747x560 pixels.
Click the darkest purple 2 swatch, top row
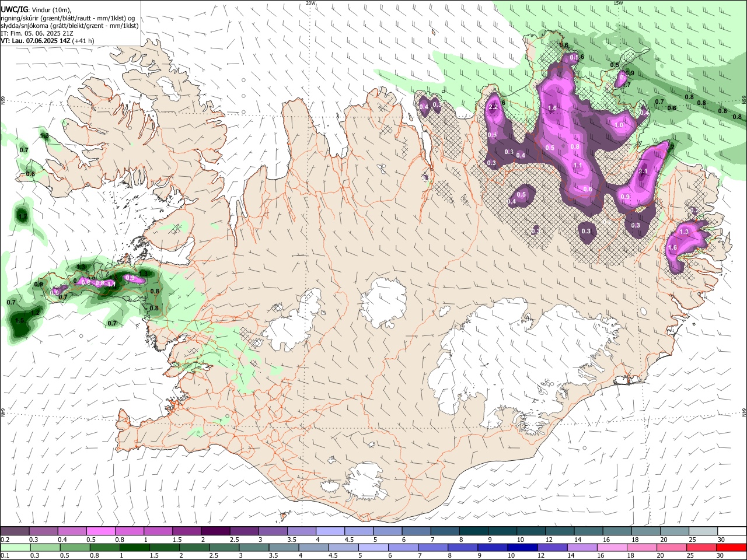tap(215, 531)
